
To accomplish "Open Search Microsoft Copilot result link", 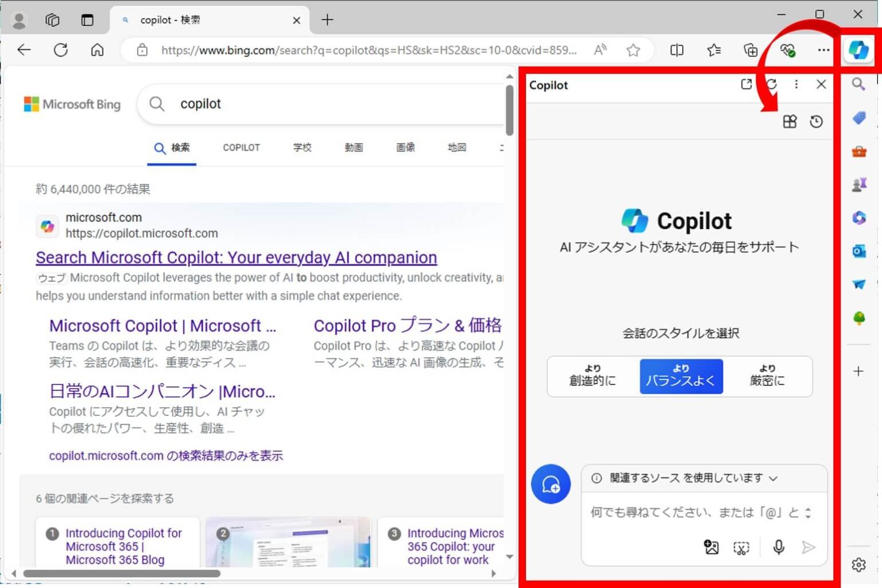I will pos(236,258).
